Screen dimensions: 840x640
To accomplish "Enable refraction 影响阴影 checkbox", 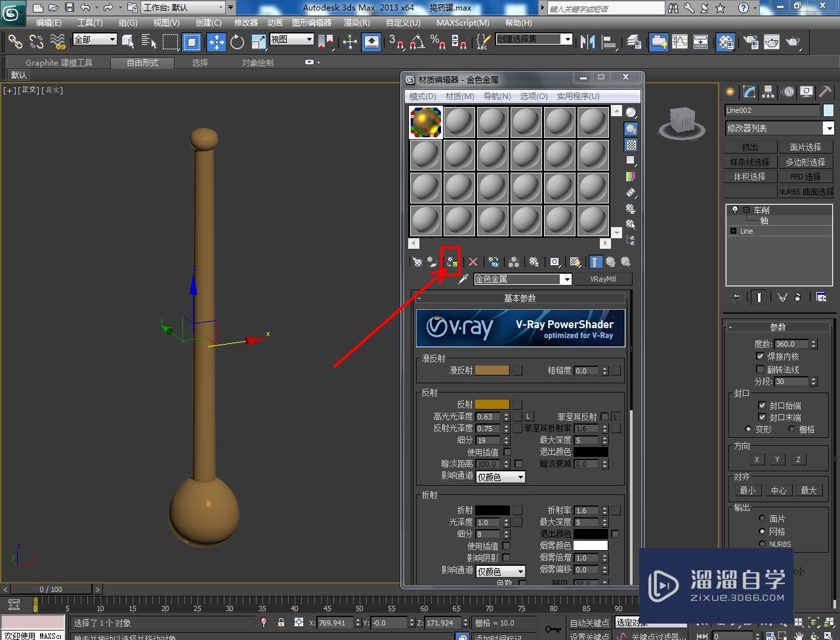I will [507, 558].
